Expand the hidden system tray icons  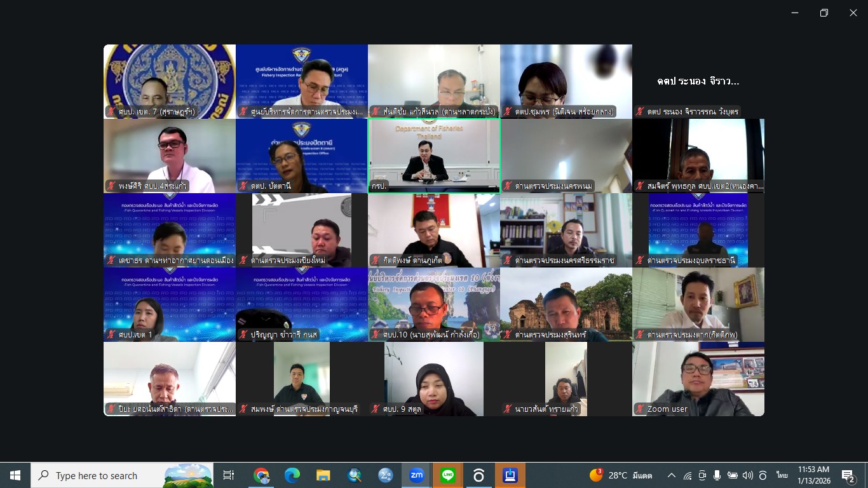tap(672, 475)
